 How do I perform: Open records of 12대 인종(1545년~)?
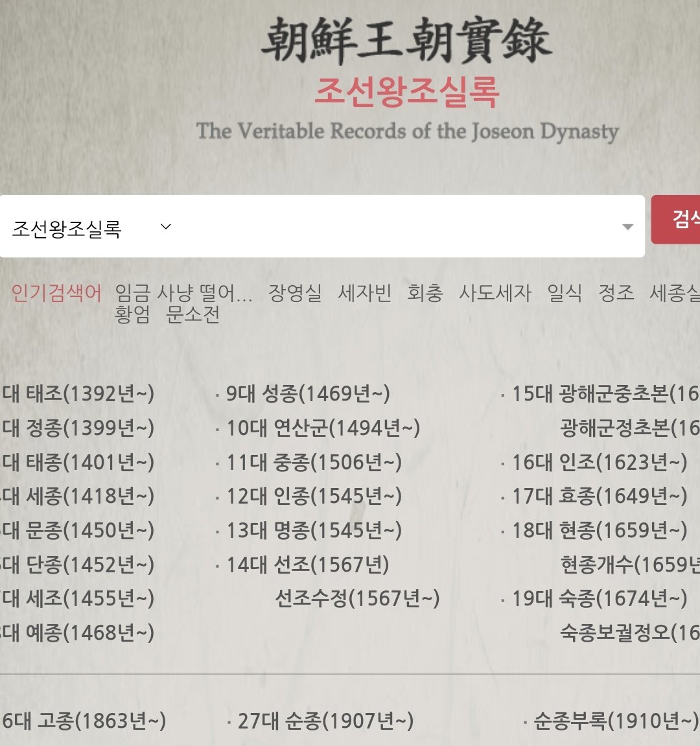[314, 496]
